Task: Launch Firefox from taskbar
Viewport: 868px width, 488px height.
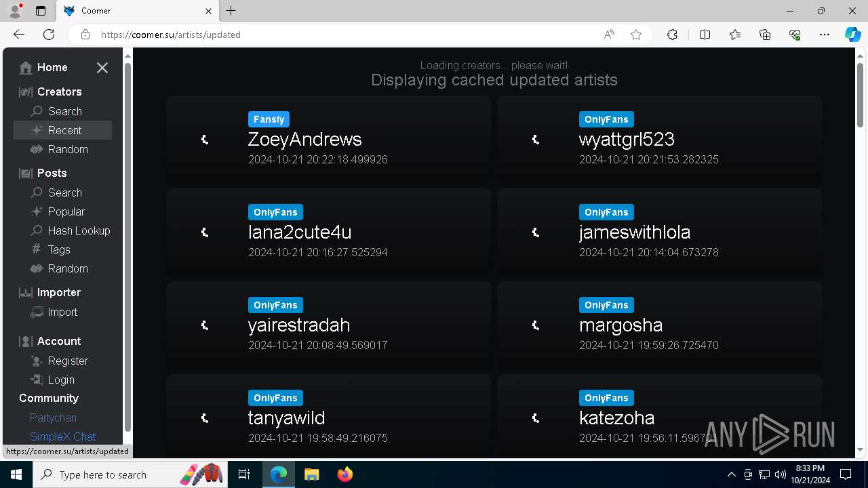Action: 344,474
